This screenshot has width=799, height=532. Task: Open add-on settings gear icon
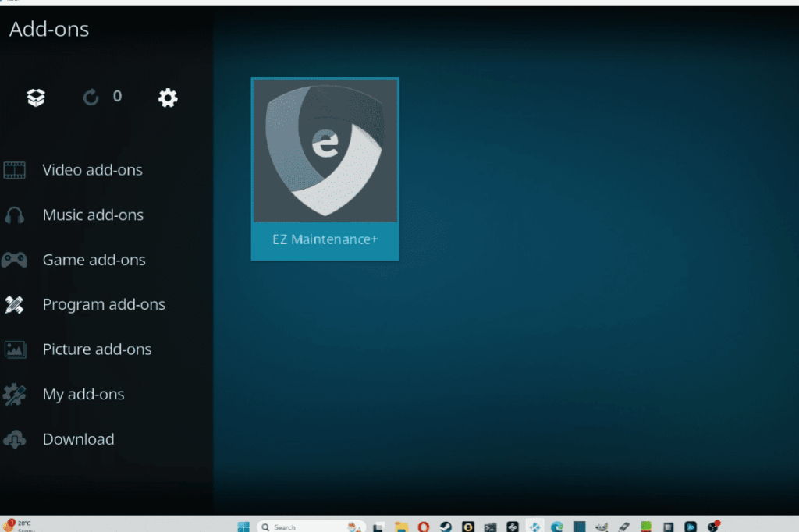click(168, 98)
